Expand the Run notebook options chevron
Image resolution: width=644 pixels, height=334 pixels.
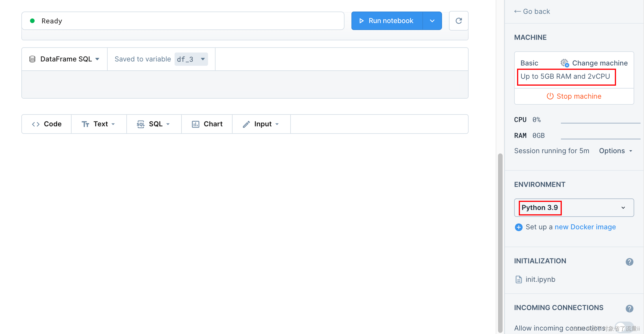tap(432, 20)
